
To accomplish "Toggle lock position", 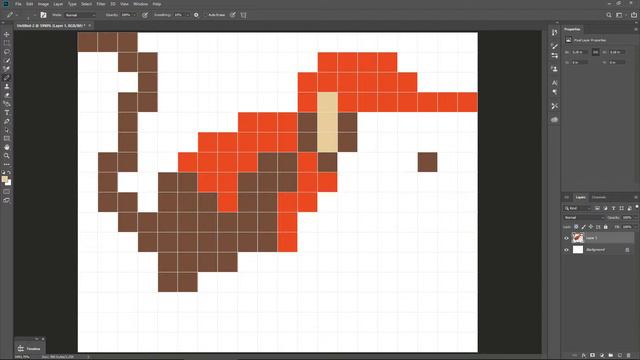I will [x=591, y=227].
